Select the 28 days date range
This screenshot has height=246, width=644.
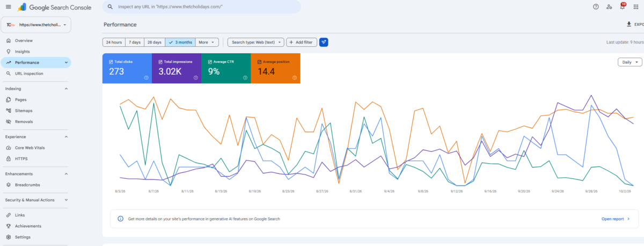155,42
